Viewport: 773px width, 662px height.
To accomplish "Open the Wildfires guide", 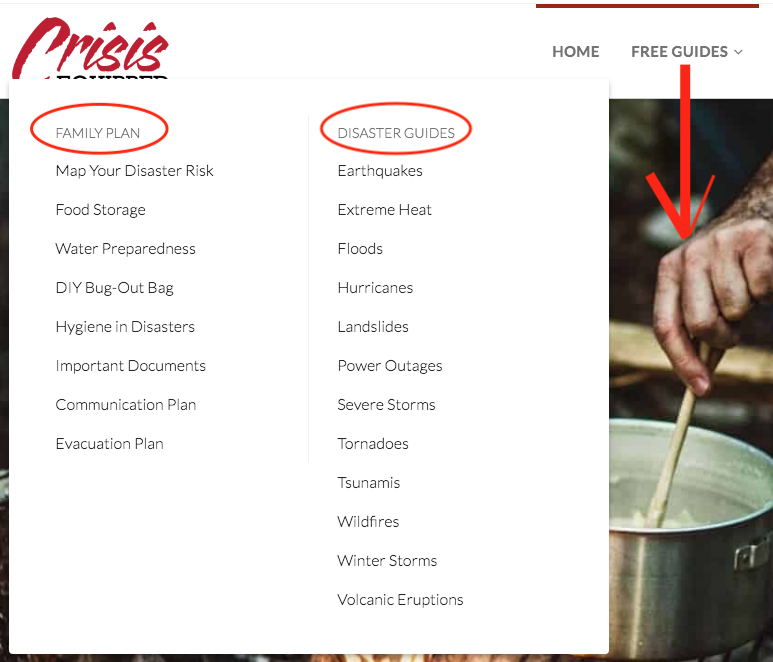I will click(x=368, y=522).
